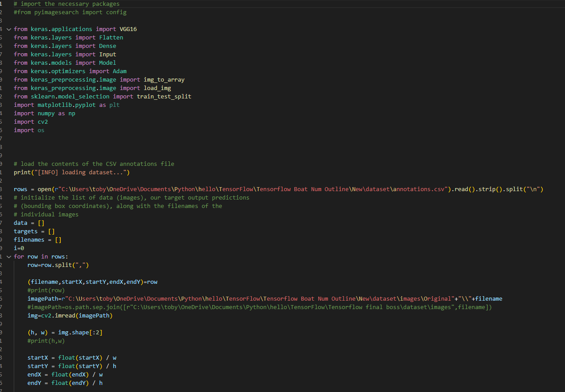This screenshot has width=565, height=392.
Task: Click the comment '# individual images'
Action: [46, 215]
